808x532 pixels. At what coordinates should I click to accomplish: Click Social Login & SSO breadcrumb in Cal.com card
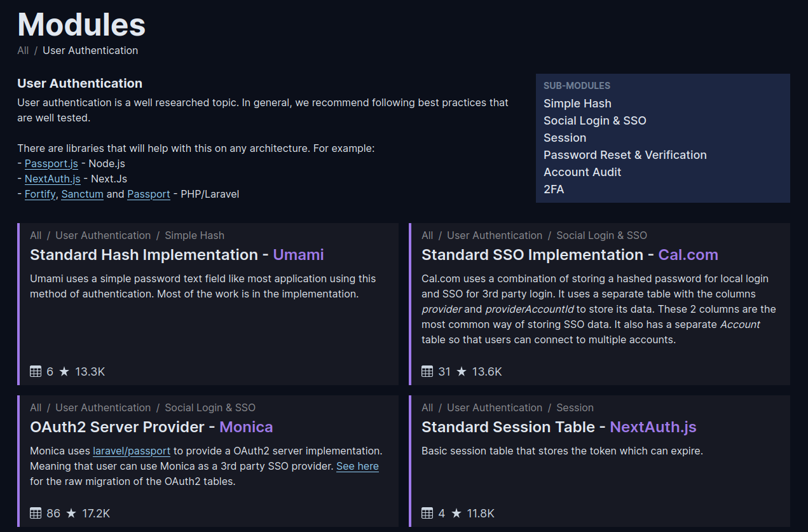pyautogui.click(x=601, y=235)
